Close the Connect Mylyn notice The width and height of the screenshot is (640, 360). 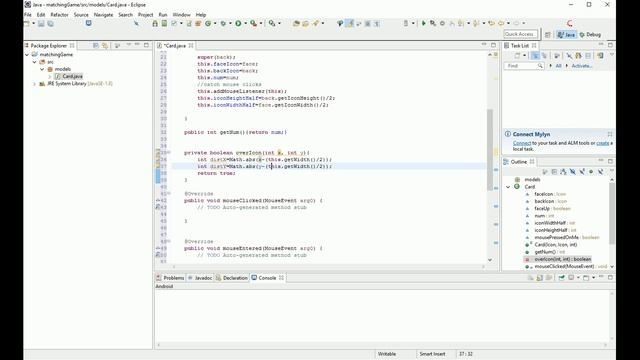[610, 134]
